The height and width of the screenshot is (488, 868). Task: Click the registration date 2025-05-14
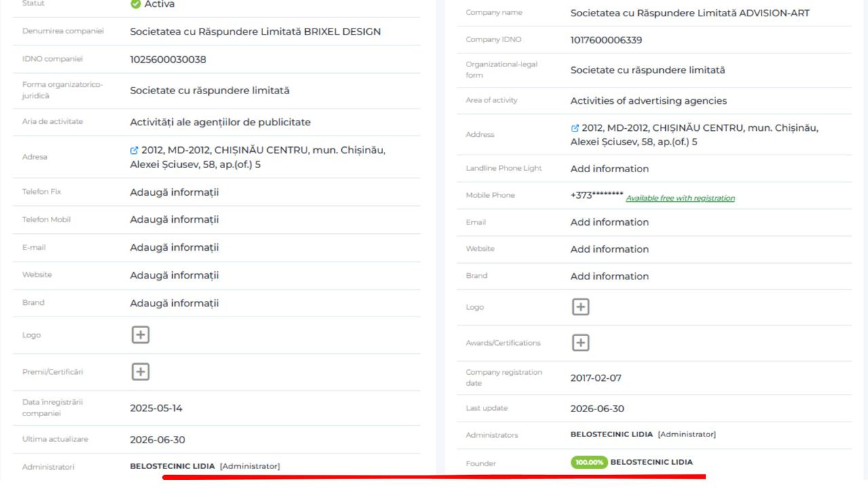tap(156, 409)
